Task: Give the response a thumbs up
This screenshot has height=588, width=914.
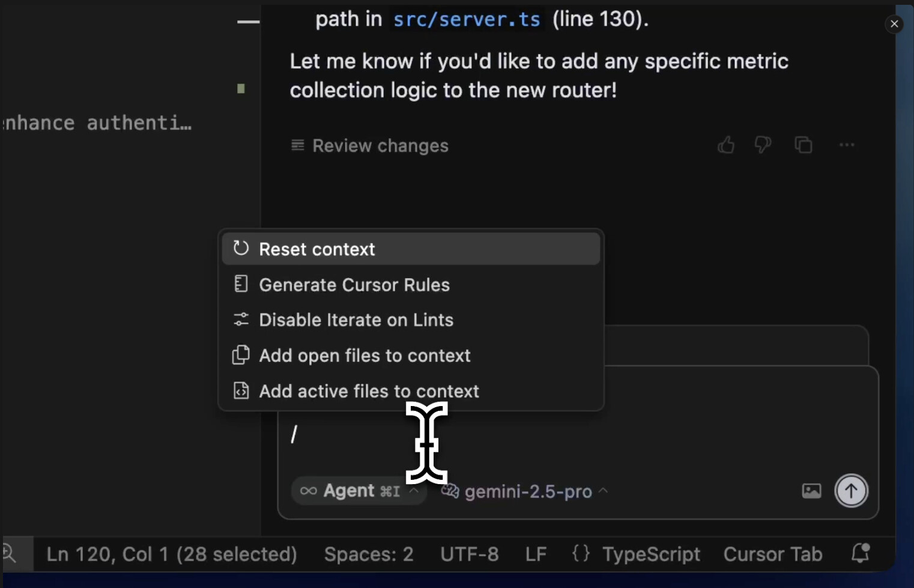Action: point(725,145)
